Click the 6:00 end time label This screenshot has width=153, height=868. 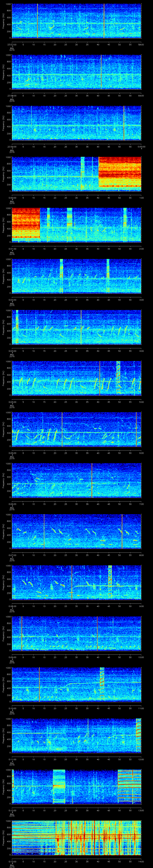click(x=141, y=453)
